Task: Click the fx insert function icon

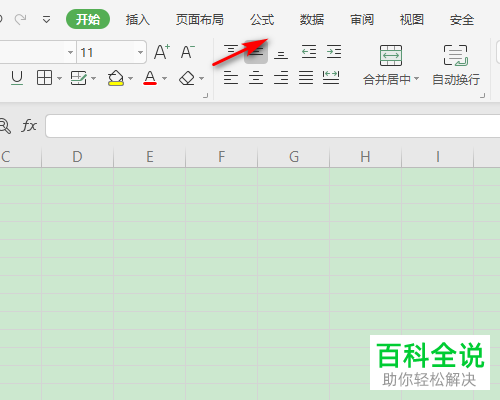Action: point(29,126)
